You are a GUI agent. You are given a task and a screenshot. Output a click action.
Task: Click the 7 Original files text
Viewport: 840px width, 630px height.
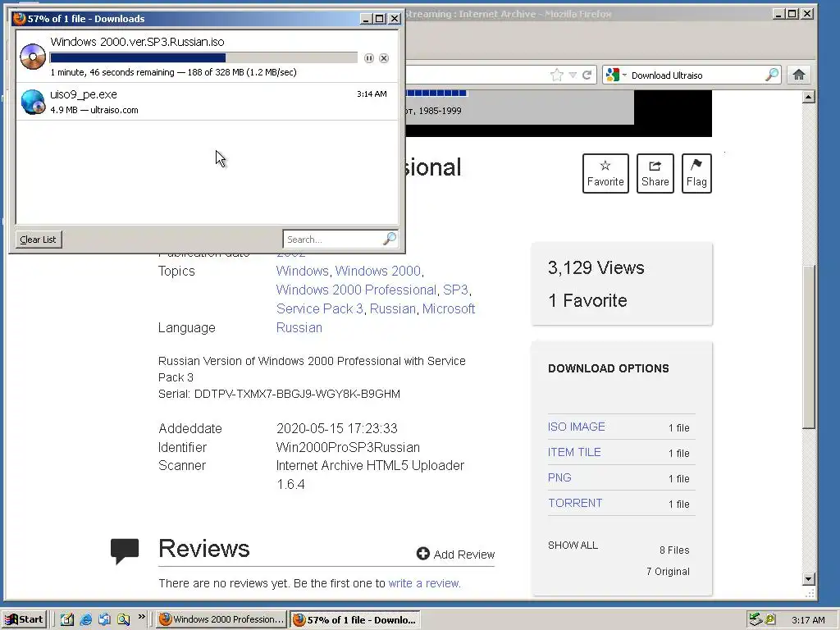pyautogui.click(x=668, y=572)
